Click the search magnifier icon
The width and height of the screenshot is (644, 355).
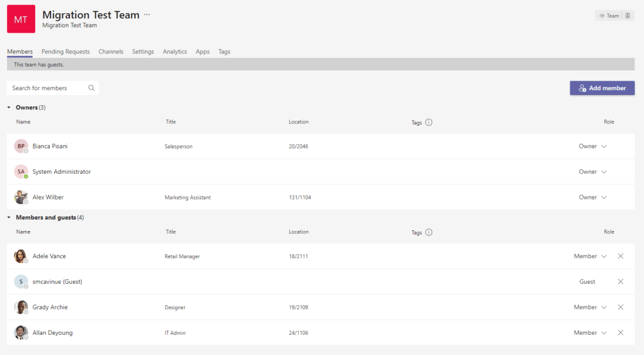click(91, 88)
